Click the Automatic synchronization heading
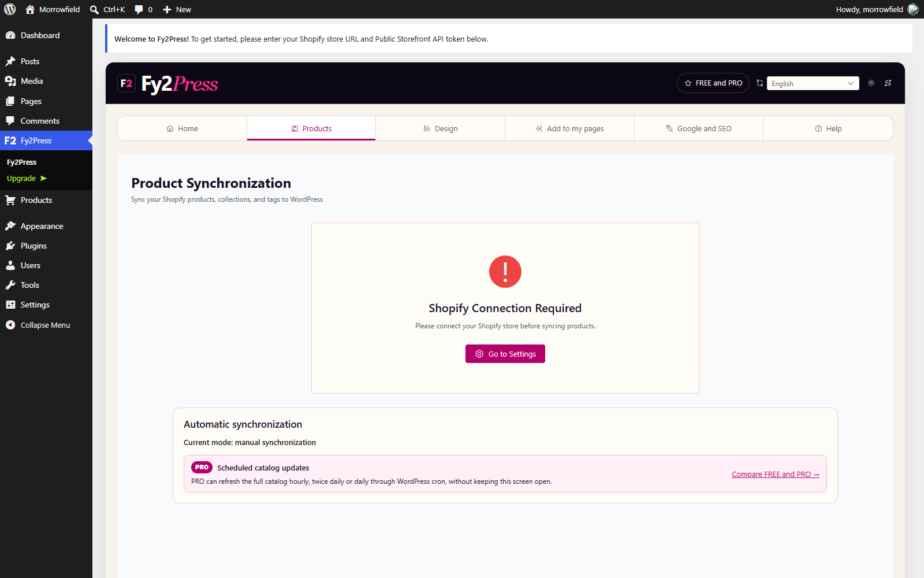 [x=243, y=424]
